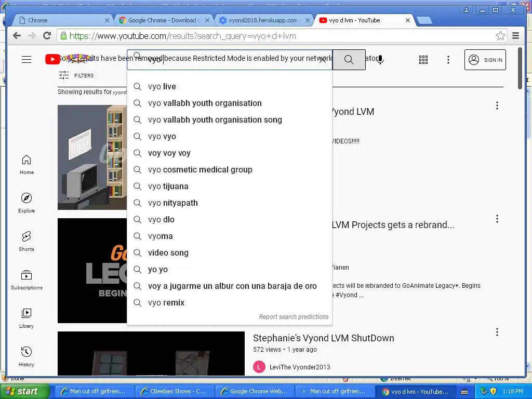Choose suggestion 'vyo nityapath'
This screenshot has height=399, width=532.
229,203
